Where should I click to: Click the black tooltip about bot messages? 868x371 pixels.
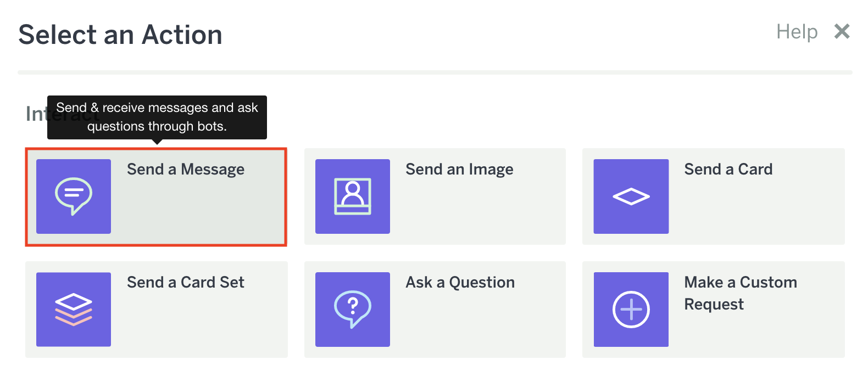pyautogui.click(x=157, y=117)
